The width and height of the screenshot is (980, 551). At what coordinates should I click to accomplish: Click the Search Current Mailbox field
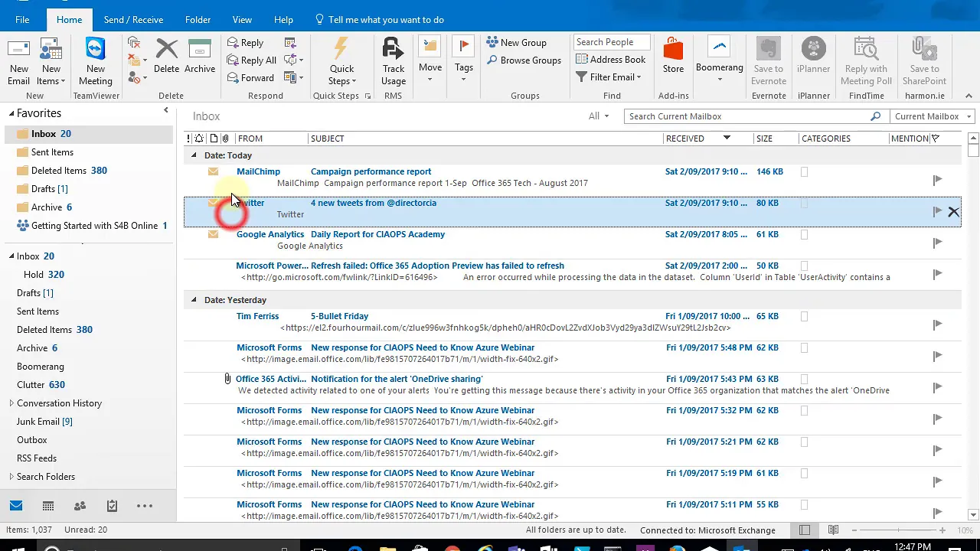click(x=746, y=116)
